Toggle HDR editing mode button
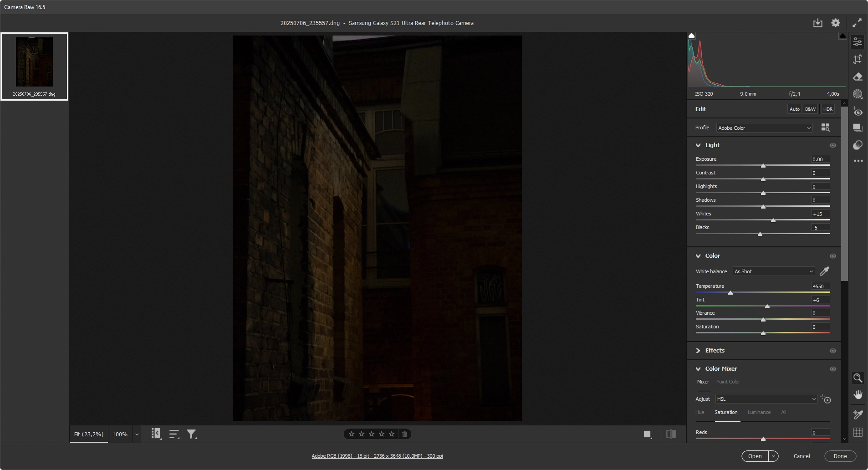This screenshot has height=470, width=868. tap(828, 109)
